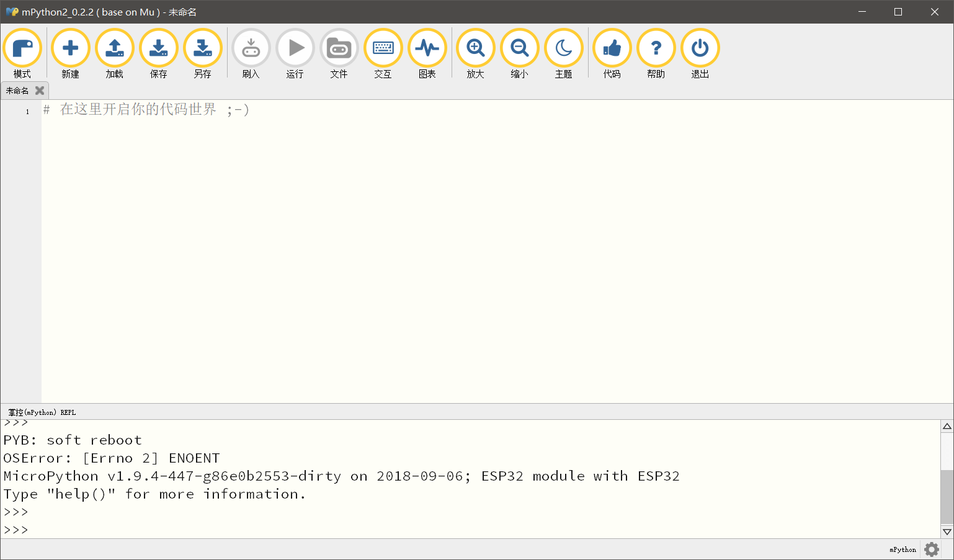Place cursor on editor line 1 comment
Screen dimensions: 954x560
click(146, 110)
